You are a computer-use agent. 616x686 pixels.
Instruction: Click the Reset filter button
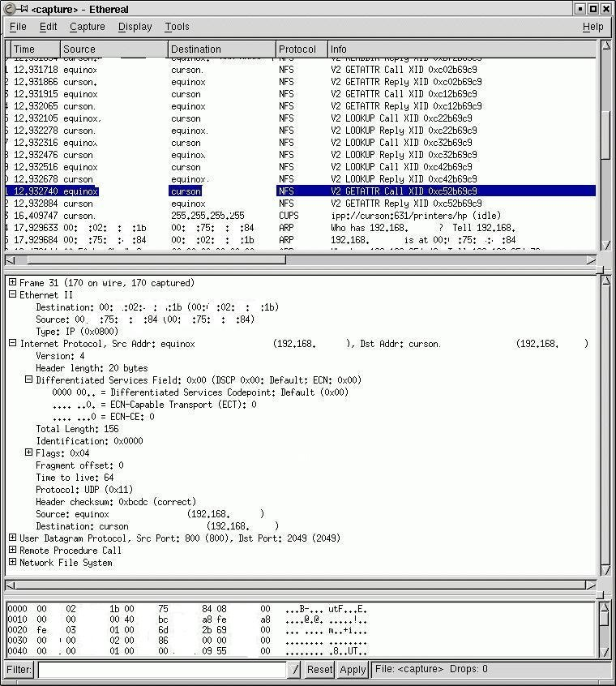(319, 670)
